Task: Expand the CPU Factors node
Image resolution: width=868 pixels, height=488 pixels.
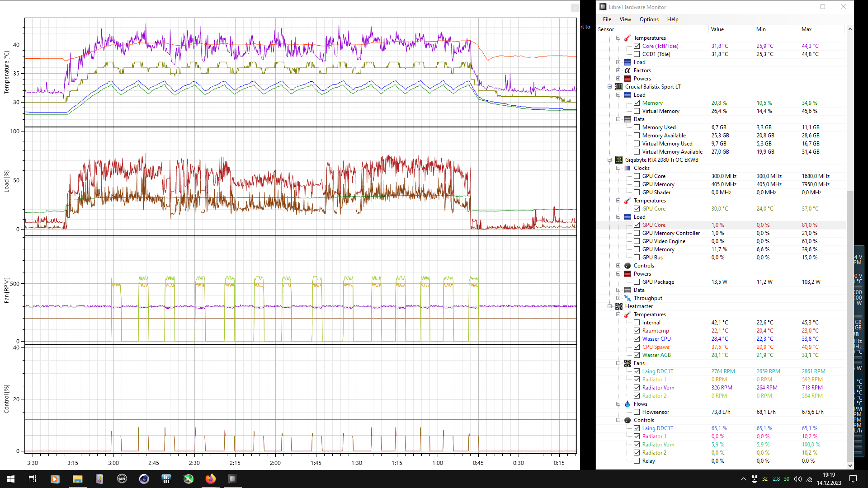Action: coord(618,70)
